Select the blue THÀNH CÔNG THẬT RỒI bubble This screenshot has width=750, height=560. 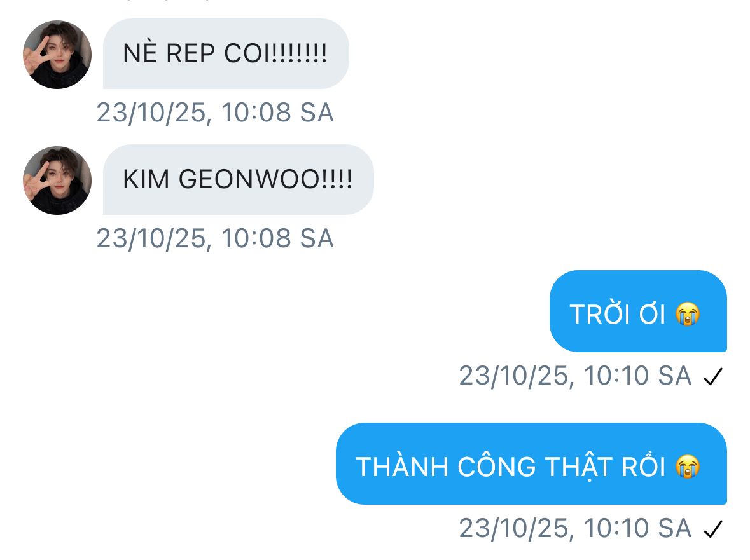[531, 463]
